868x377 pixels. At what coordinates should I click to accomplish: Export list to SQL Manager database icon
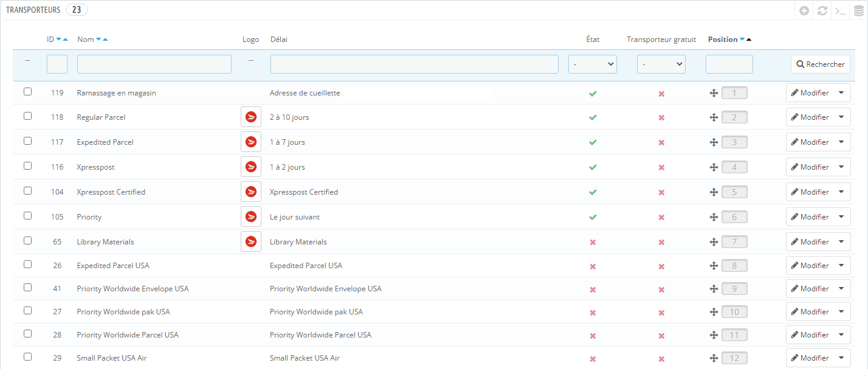point(859,10)
